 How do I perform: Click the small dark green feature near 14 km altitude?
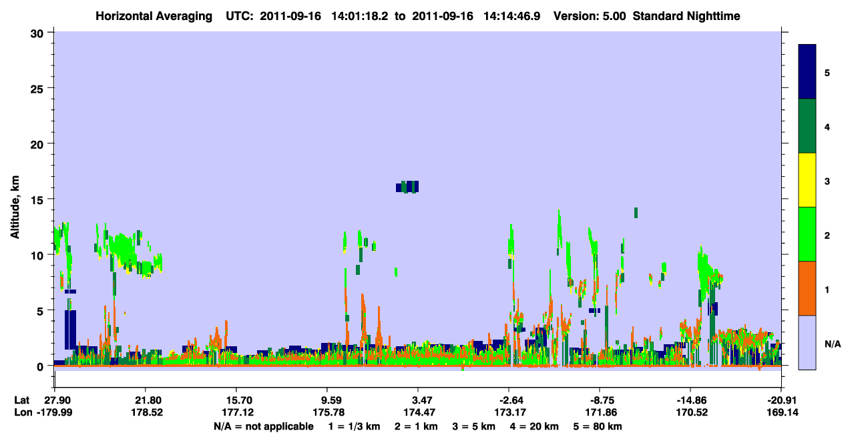[x=636, y=212]
